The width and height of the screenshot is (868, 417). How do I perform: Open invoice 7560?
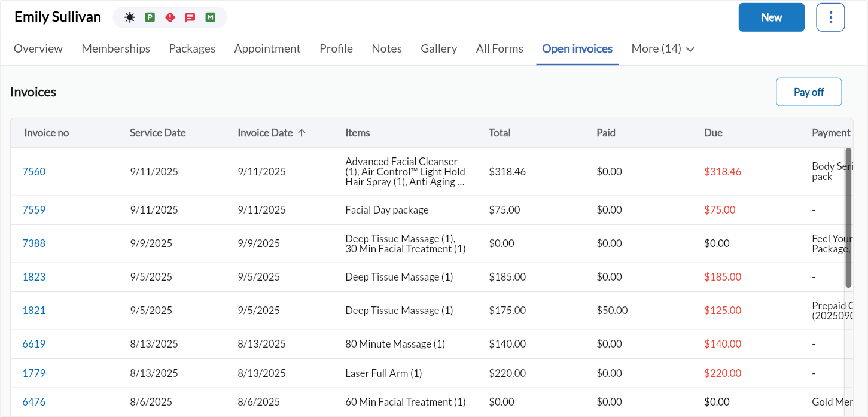coord(34,172)
